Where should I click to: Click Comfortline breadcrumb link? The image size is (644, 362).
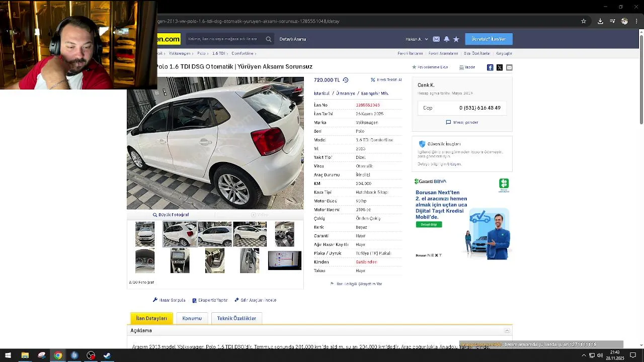point(243,53)
